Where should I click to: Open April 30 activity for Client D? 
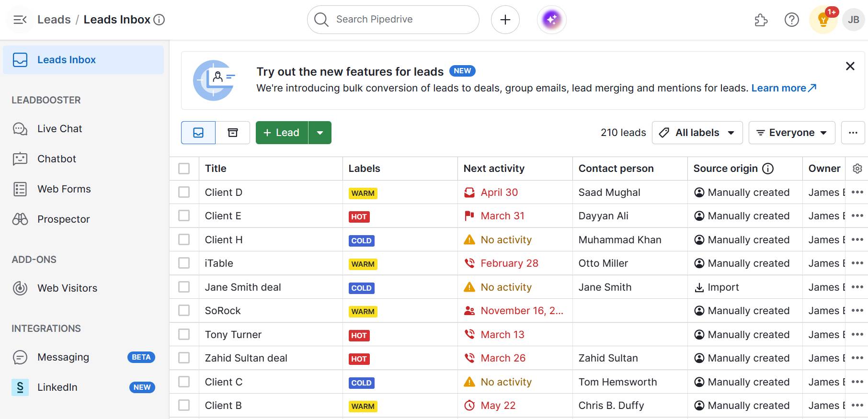(x=499, y=192)
